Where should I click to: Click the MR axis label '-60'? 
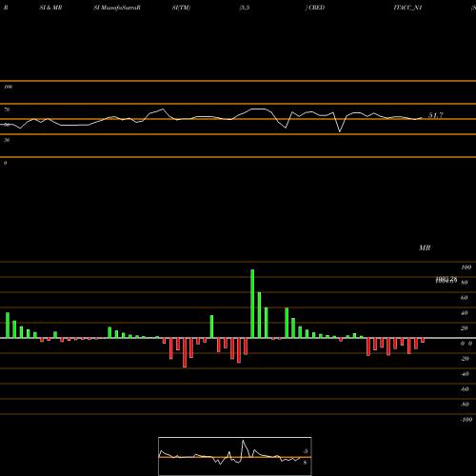465,389
